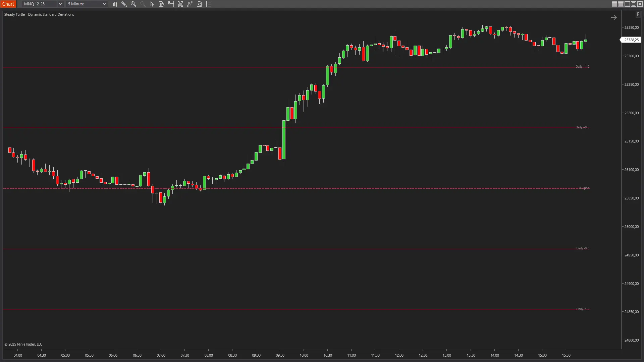Select the orange Chart tab
644x362 pixels.
pyautogui.click(x=8, y=4)
